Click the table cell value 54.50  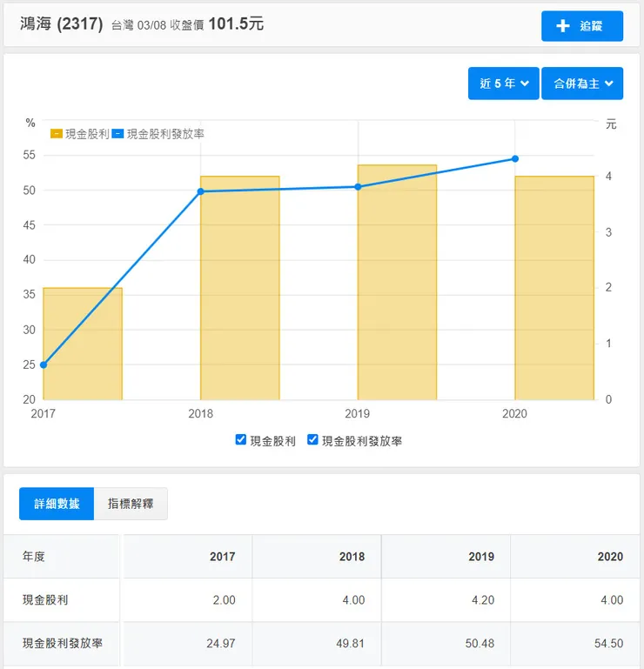point(608,643)
